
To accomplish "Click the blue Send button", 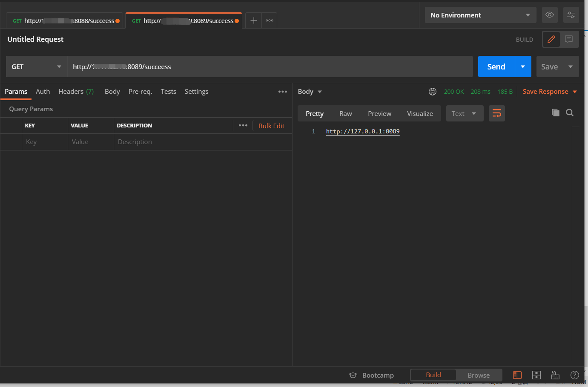I will pos(496,66).
